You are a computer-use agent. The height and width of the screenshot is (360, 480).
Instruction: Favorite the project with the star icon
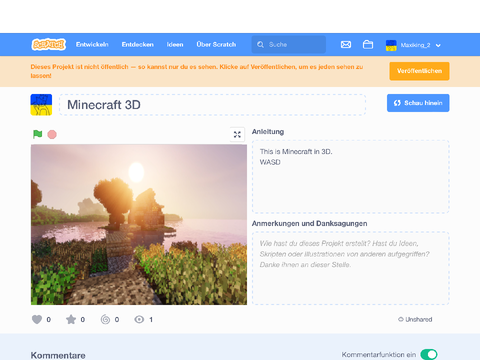[x=71, y=319]
